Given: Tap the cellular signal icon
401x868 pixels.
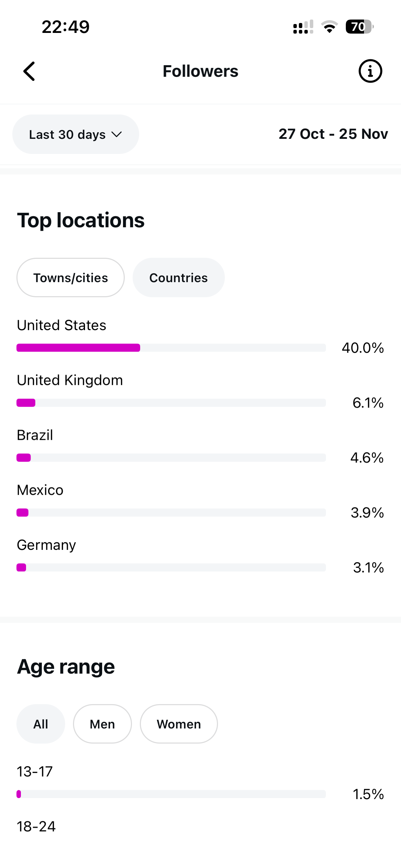Looking at the screenshot, I should tap(303, 27).
